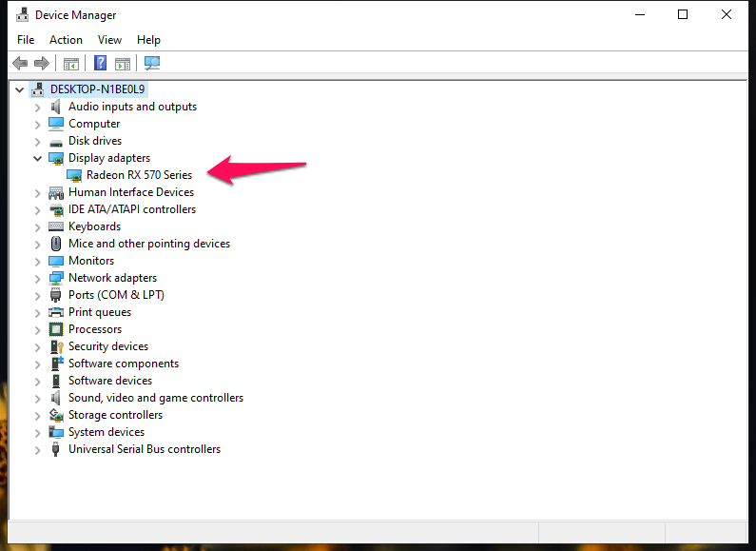Close the Device Manager window
Image resolution: width=756 pixels, height=551 pixels.
pyautogui.click(x=727, y=15)
